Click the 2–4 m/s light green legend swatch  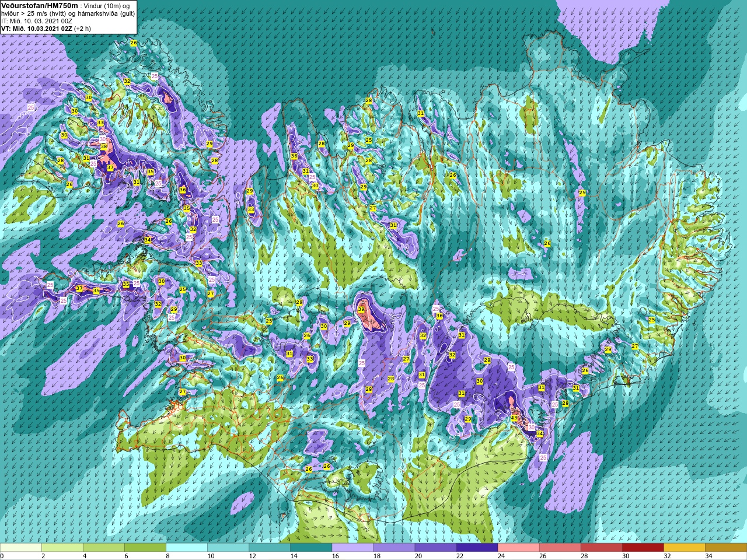62,548
